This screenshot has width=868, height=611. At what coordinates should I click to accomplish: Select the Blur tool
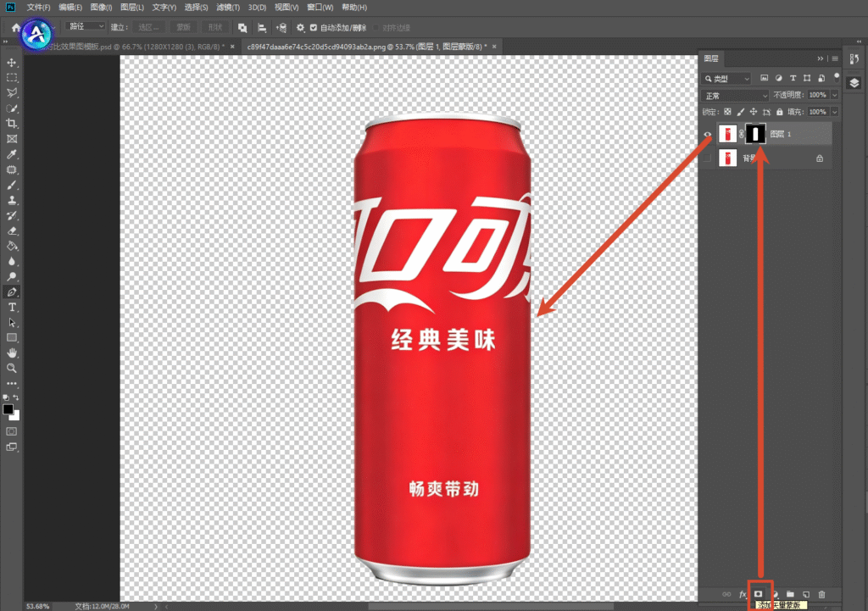coord(12,261)
